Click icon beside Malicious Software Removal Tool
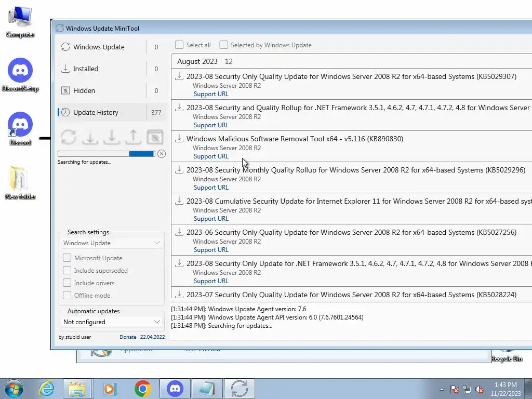532x399 pixels. click(x=179, y=138)
